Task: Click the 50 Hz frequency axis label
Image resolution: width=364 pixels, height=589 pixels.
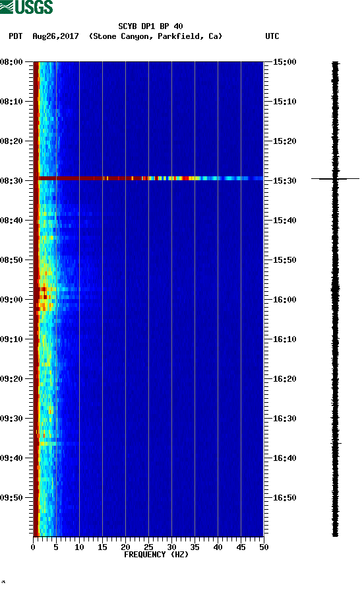Action: (264, 547)
